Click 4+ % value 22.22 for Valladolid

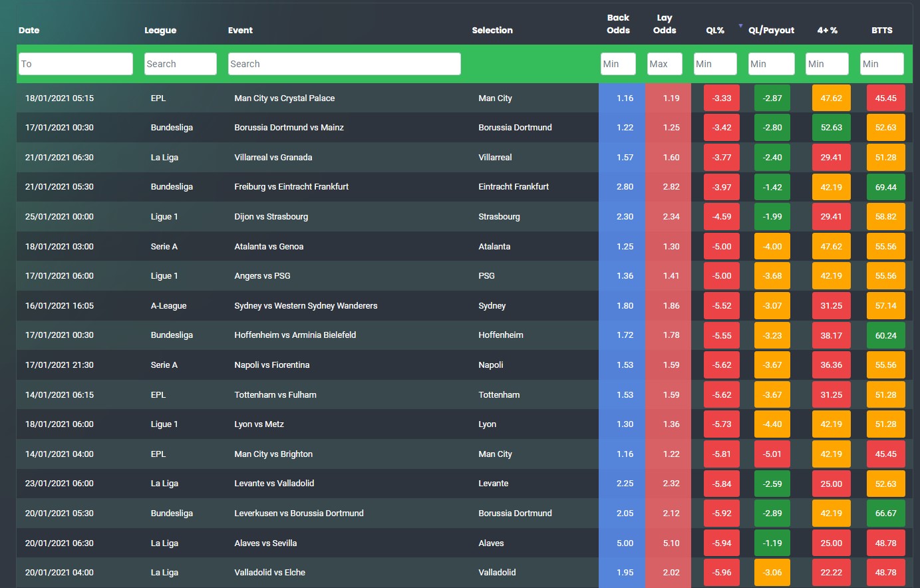832,573
